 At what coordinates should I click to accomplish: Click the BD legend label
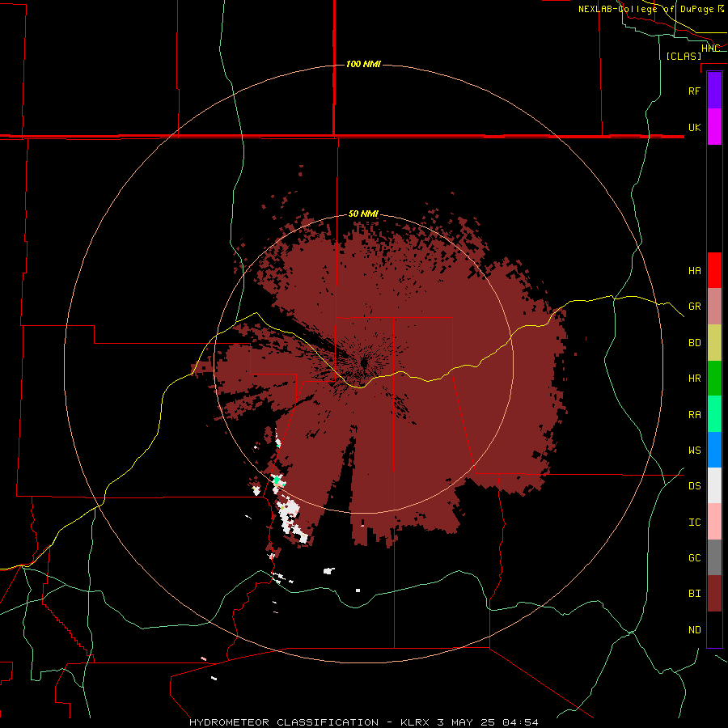pos(694,343)
